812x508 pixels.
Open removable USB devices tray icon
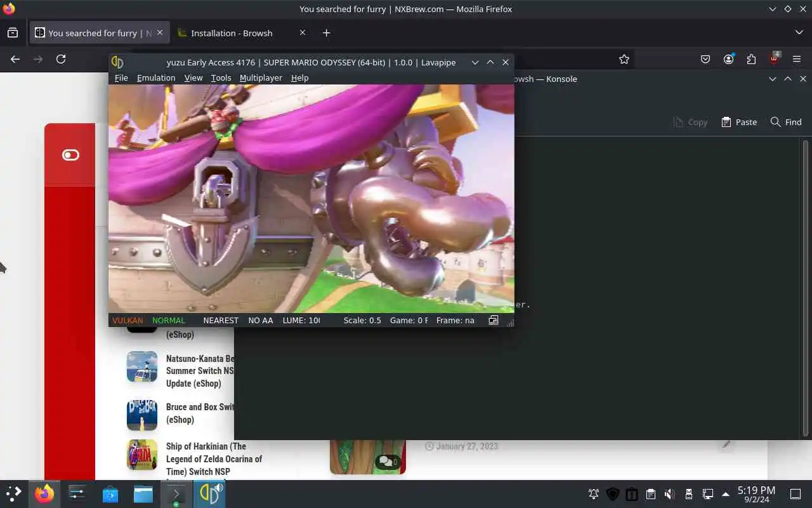pos(689,494)
